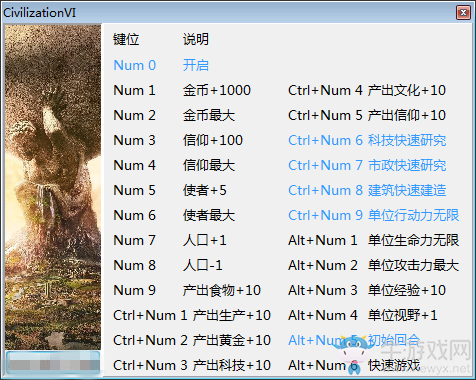Click the Alt+Num 2 hotkey label
The height and width of the screenshot is (380, 476).
323,265
